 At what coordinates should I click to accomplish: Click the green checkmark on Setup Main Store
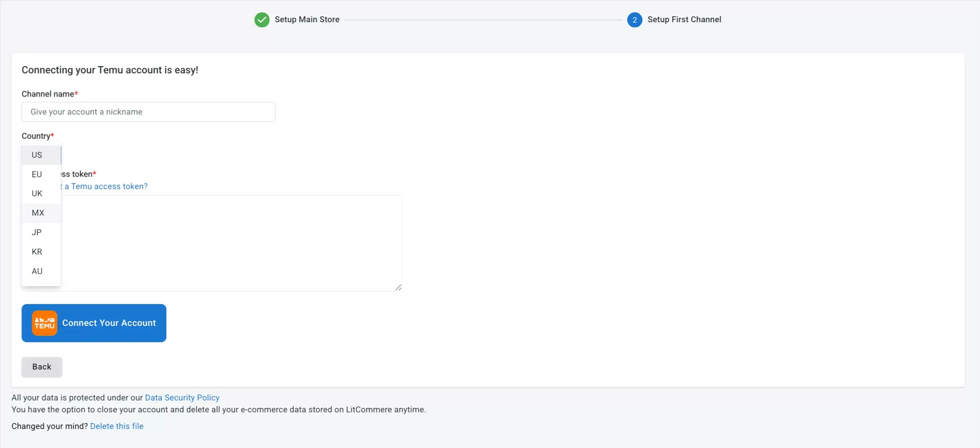click(261, 19)
